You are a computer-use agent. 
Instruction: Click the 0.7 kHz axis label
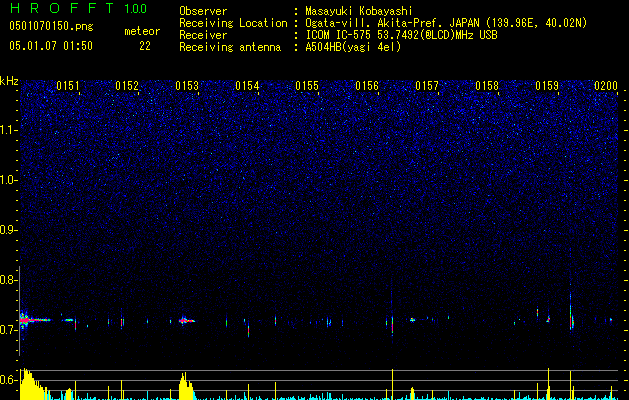pyautogui.click(x=7, y=330)
